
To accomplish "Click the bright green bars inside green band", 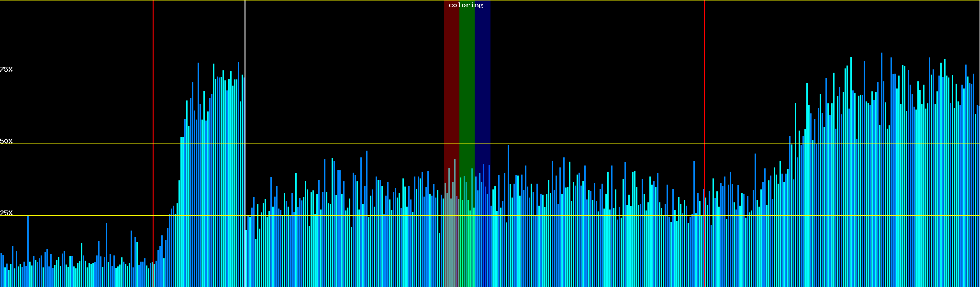I will [x=467, y=230].
